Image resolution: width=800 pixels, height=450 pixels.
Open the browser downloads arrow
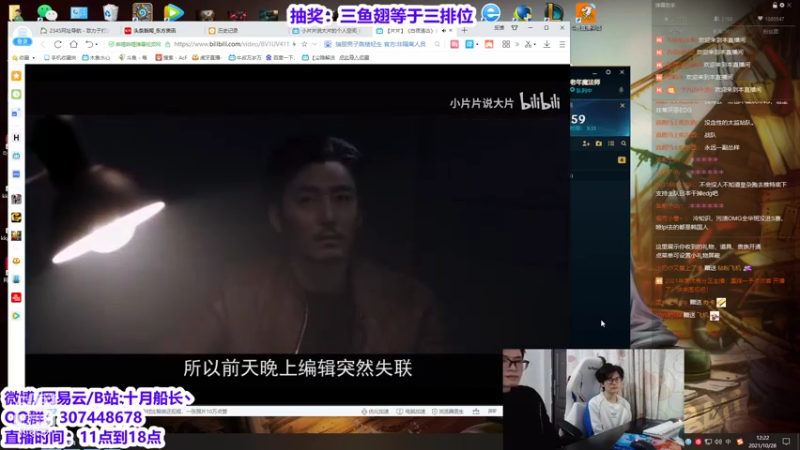[x=546, y=44]
